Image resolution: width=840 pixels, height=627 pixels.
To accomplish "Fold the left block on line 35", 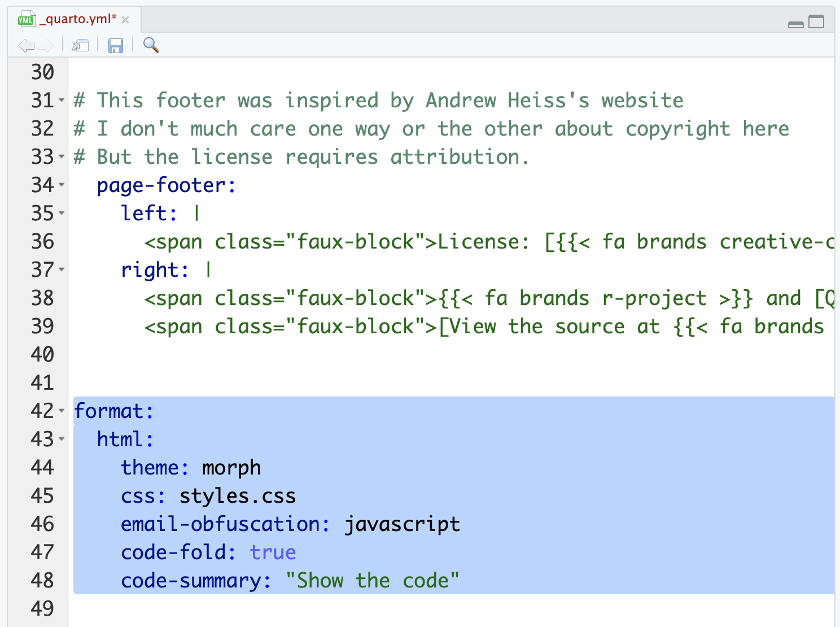I will click(x=62, y=214).
